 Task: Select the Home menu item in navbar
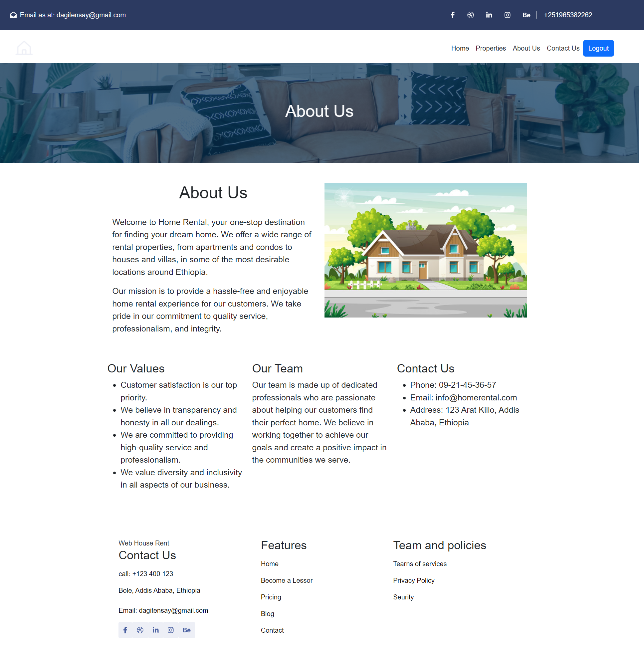click(459, 48)
